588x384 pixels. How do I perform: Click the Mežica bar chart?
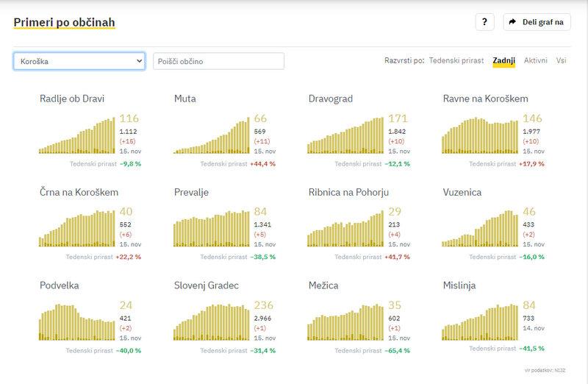(346, 322)
